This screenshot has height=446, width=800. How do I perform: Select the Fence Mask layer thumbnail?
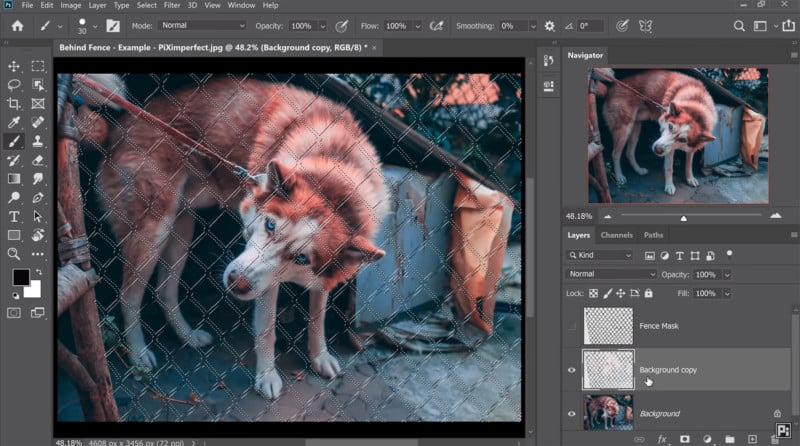coord(608,326)
